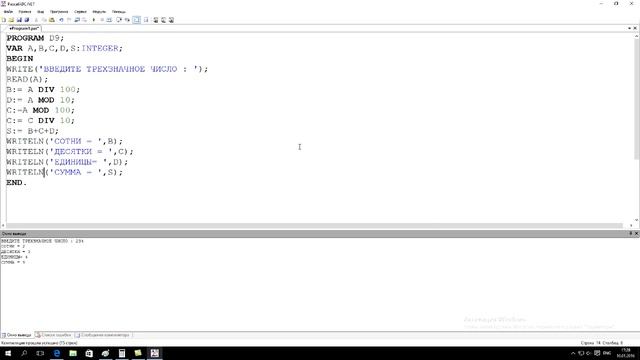
Task: Click line S:= B+C+D
Action: click(x=32, y=131)
